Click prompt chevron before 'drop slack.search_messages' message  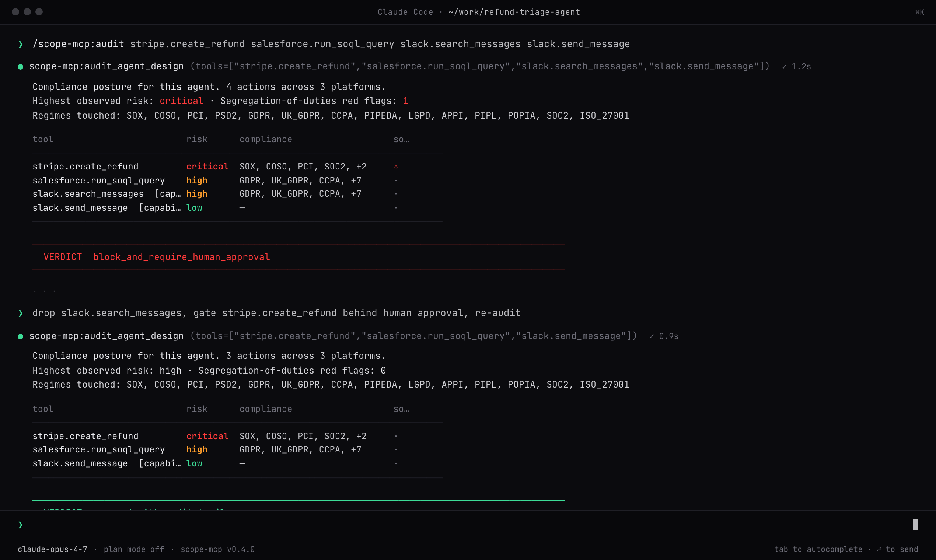(x=20, y=313)
